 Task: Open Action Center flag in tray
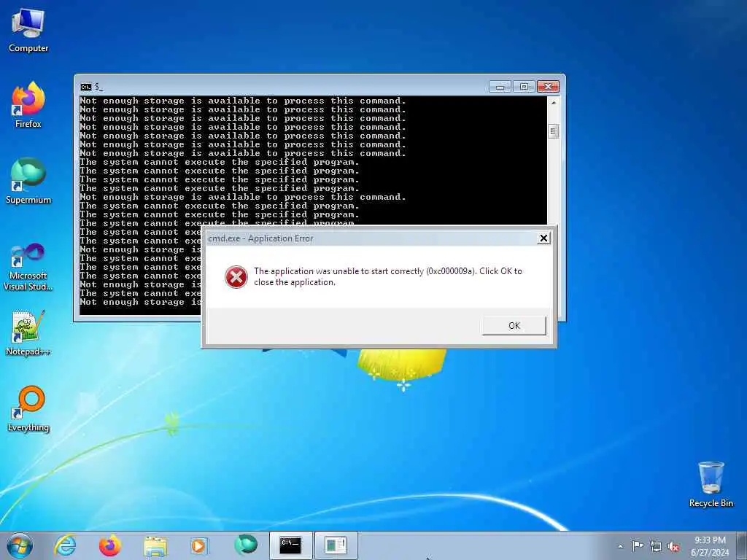(x=637, y=545)
